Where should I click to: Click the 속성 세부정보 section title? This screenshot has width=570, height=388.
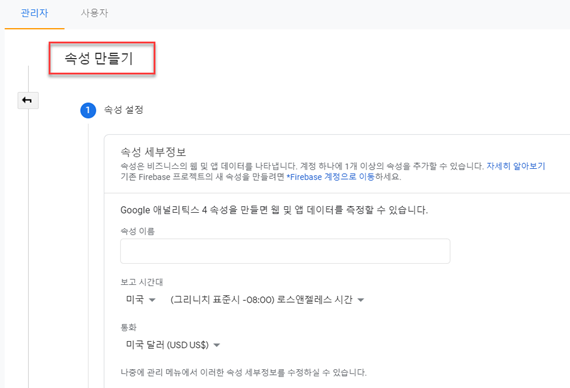tap(153, 152)
